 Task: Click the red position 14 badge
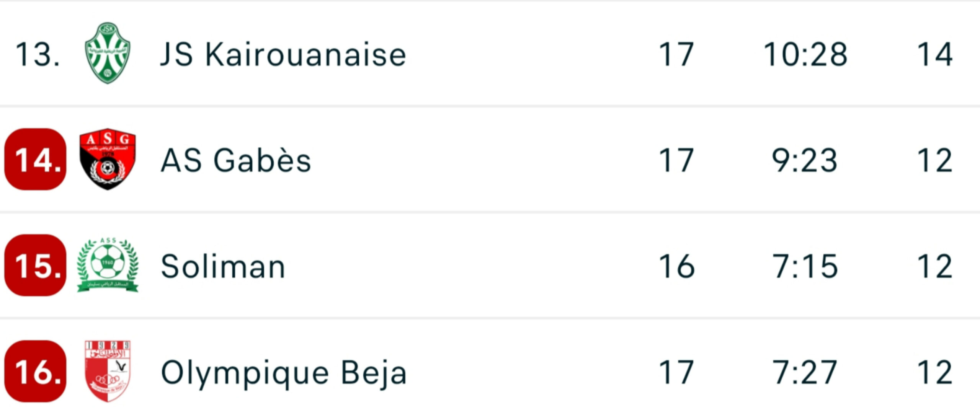pos(35,159)
